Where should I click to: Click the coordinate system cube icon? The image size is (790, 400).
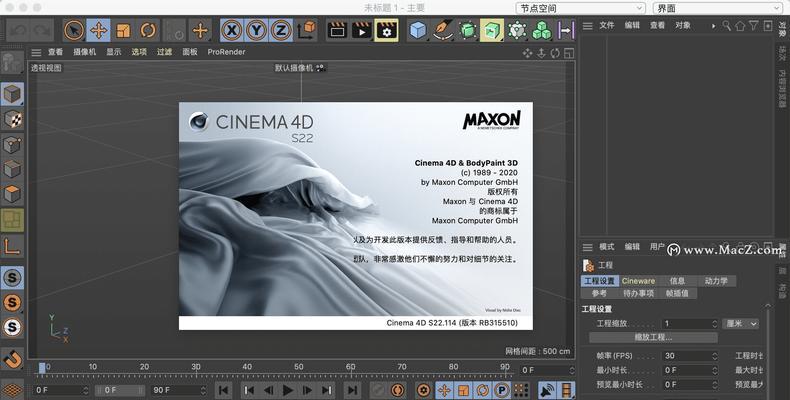[306, 30]
